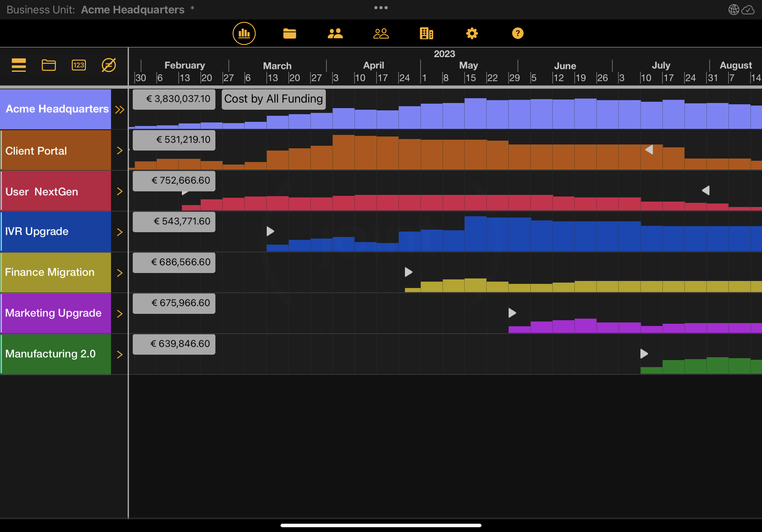Open the help question mark icon

[x=517, y=33]
